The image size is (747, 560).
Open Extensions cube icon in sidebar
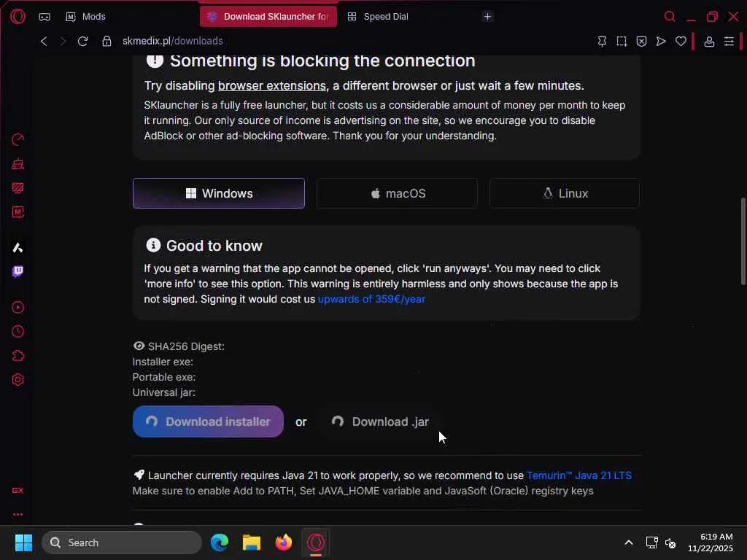[18, 356]
